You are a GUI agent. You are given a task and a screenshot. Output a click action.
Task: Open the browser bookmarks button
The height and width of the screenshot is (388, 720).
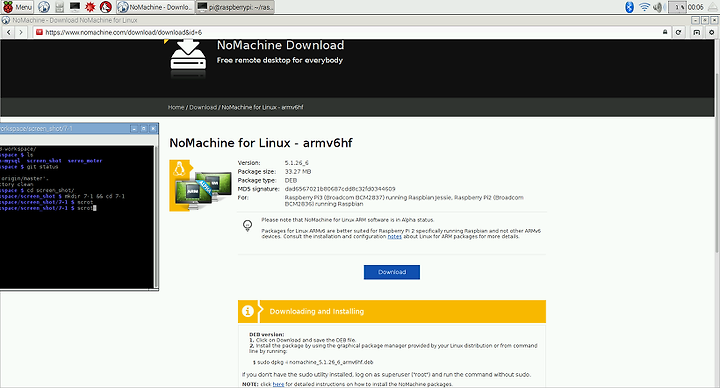[697, 32]
